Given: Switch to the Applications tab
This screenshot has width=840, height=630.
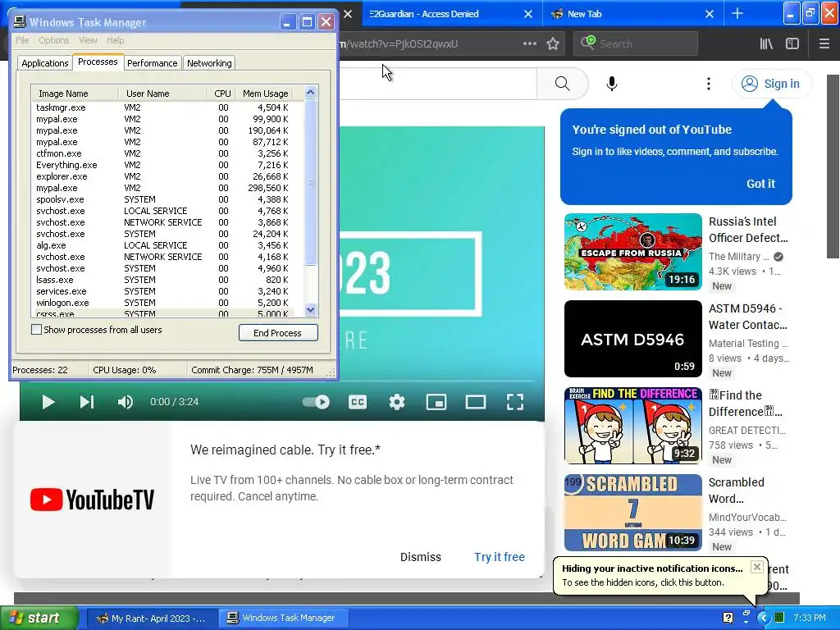Looking at the screenshot, I should (x=45, y=63).
